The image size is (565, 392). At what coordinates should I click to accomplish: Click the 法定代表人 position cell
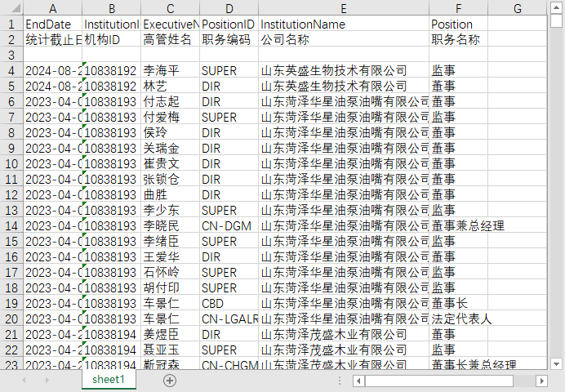pos(458,318)
